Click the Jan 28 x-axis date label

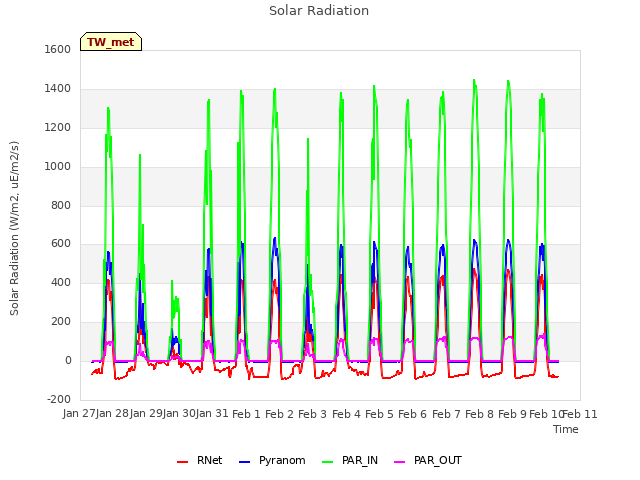(112, 414)
